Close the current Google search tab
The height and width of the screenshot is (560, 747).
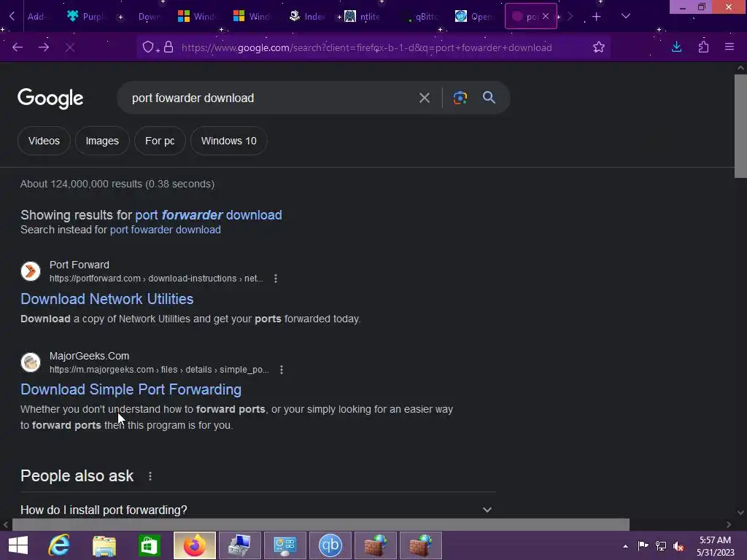point(546,16)
